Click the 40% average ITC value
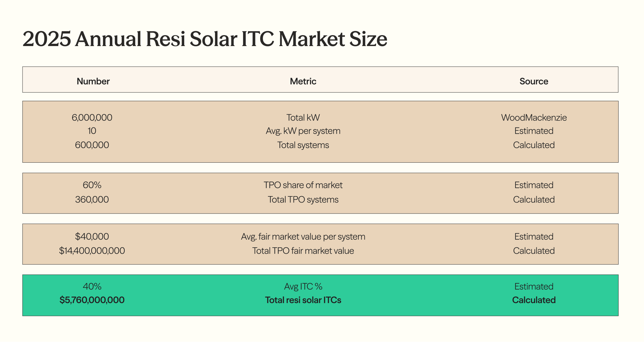This screenshot has height=342, width=644. click(92, 287)
